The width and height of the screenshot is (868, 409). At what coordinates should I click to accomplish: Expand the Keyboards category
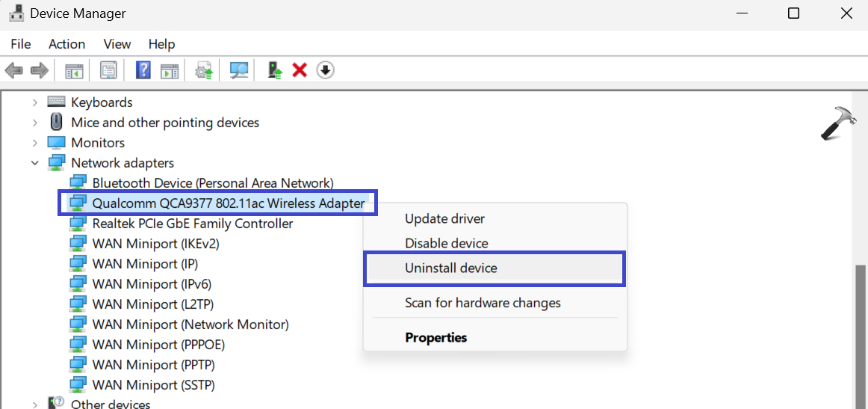[35, 102]
